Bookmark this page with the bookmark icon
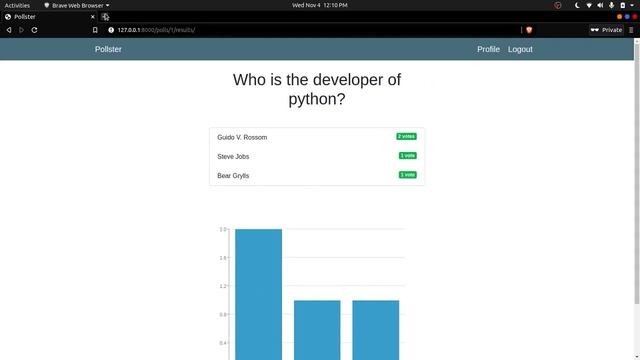The height and width of the screenshot is (360, 640). pyautogui.click(x=95, y=30)
